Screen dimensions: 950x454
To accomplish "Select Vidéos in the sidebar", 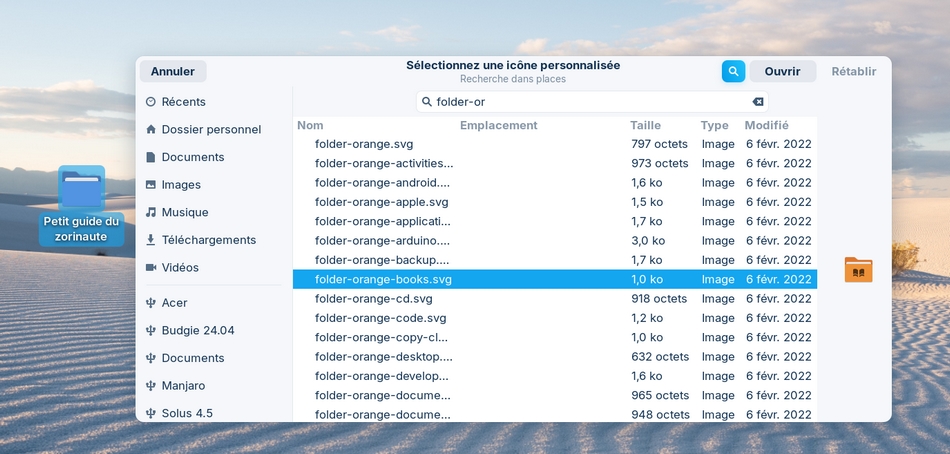I will (x=180, y=268).
